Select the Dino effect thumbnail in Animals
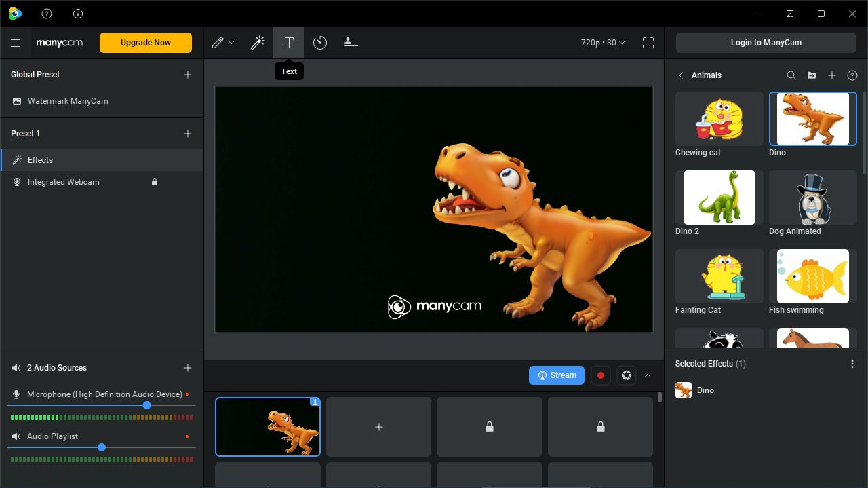The height and width of the screenshot is (488, 868). click(813, 119)
